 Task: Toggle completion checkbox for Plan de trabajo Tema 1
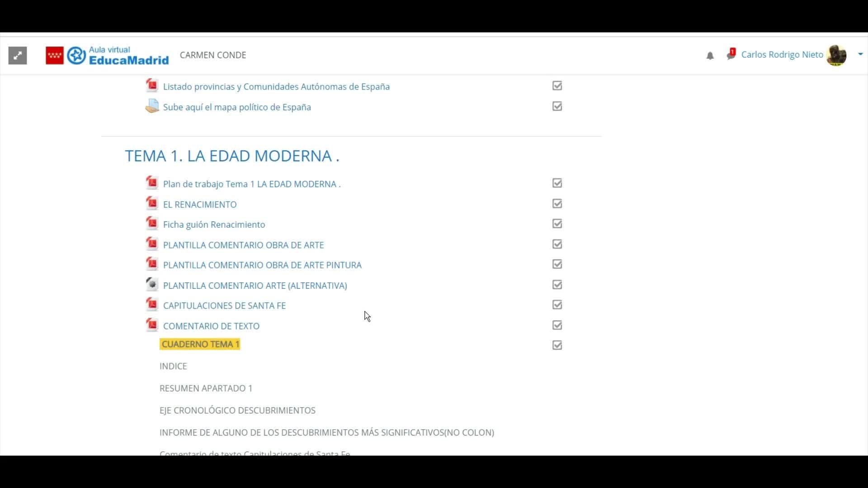(557, 183)
